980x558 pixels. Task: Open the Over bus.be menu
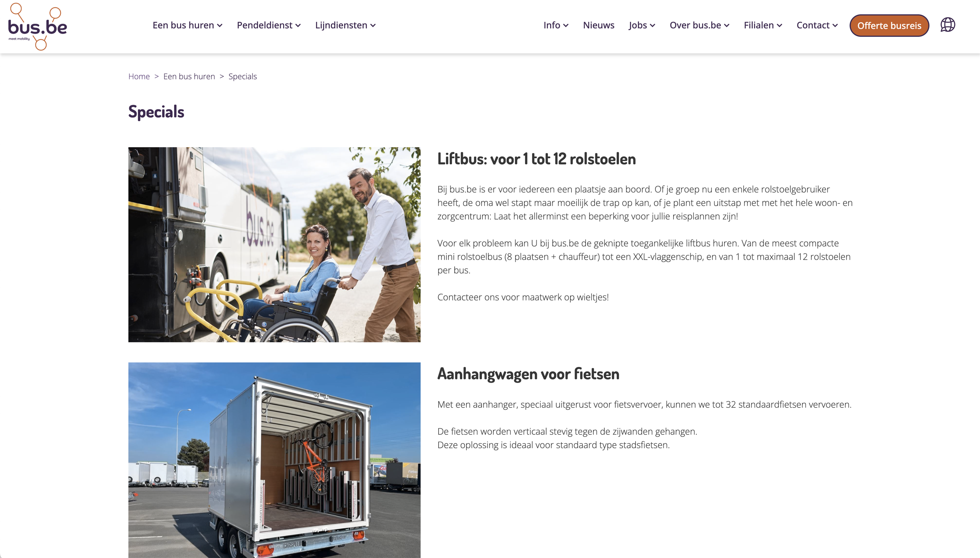(699, 25)
